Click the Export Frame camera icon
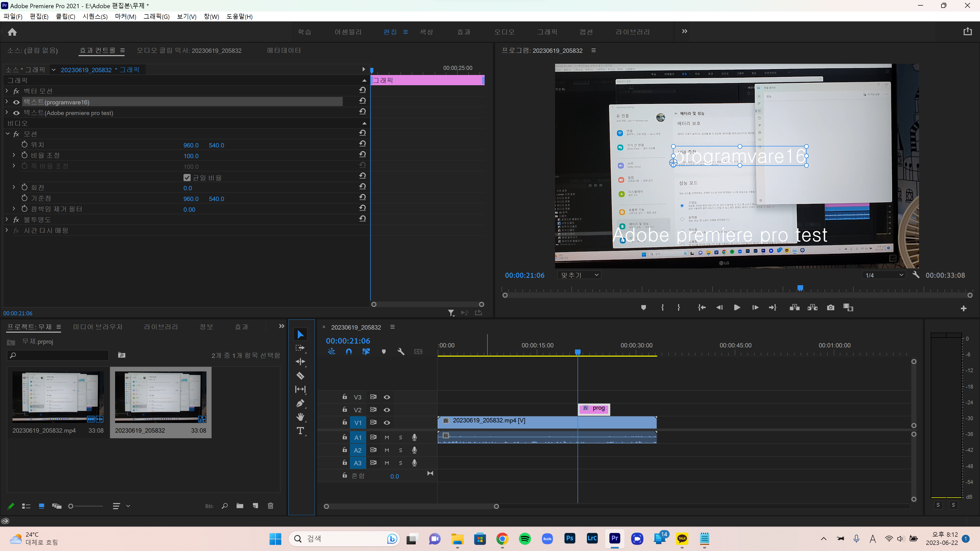The width and height of the screenshot is (980, 551). pyautogui.click(x=830, y=308)
